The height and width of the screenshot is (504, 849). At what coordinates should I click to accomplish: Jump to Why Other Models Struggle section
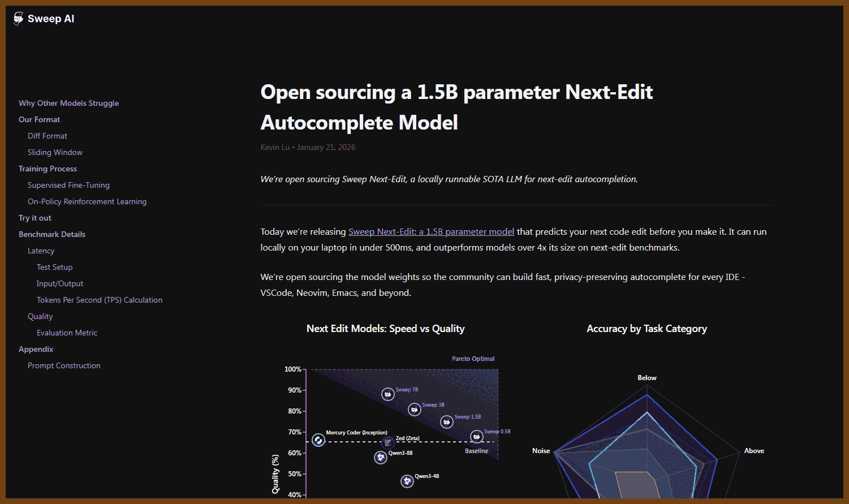tap(68, 103)
